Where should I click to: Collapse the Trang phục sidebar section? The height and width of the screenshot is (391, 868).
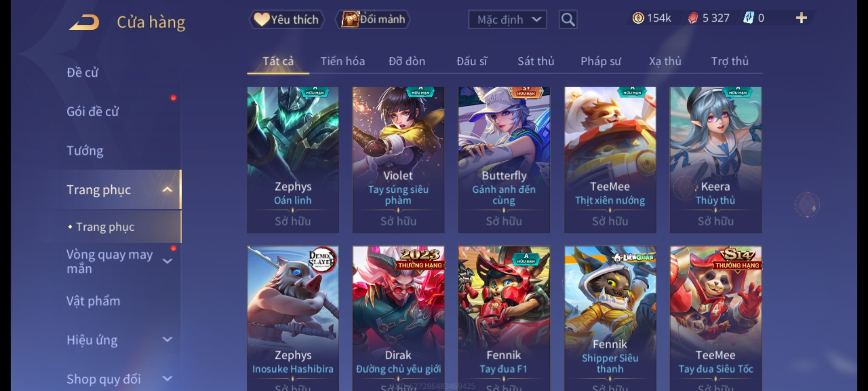click(167, 189)
